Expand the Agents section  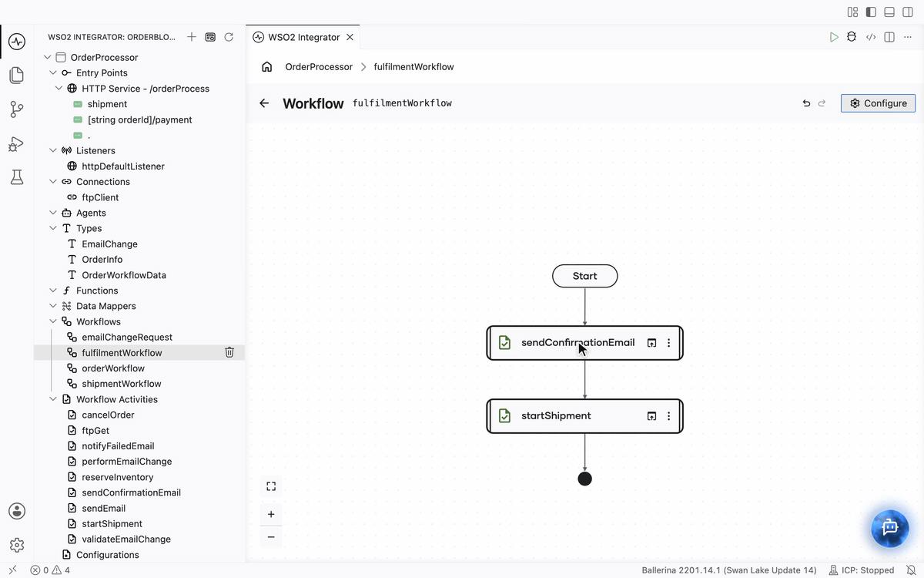tap(53, 213)
